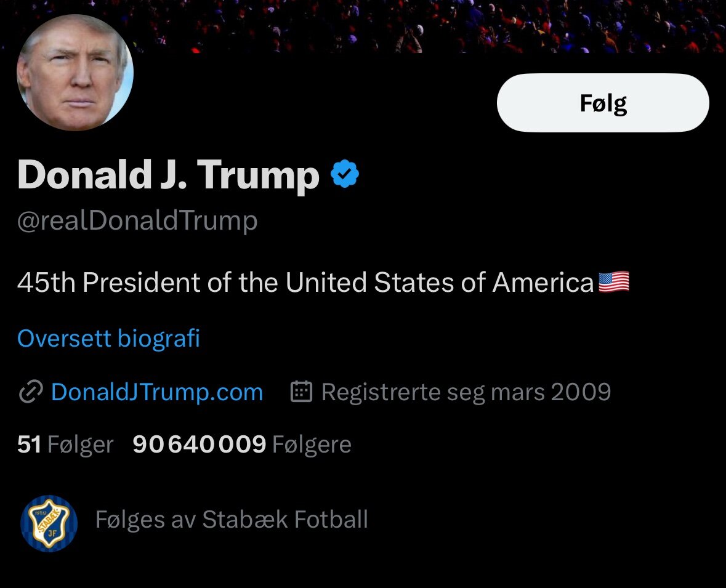The image size is (726, 588).
Task: Visit the DonaldJTrump.com website link
Action: pyautogui.click(x=157, y=392)
